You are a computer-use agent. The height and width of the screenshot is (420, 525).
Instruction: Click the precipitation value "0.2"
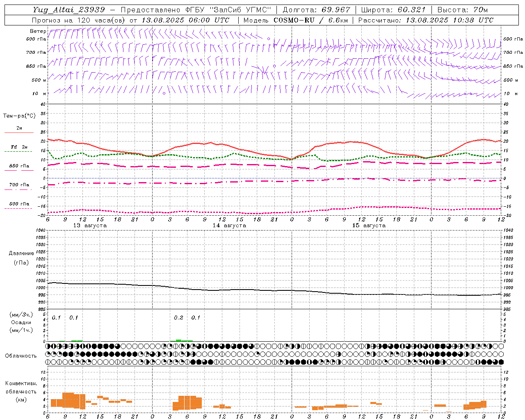tap(178, 318)
